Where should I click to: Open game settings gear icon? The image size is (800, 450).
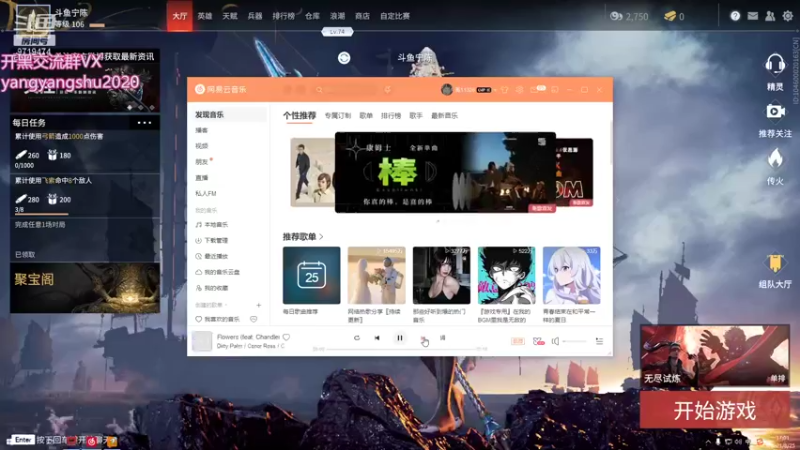click(788, 16)
